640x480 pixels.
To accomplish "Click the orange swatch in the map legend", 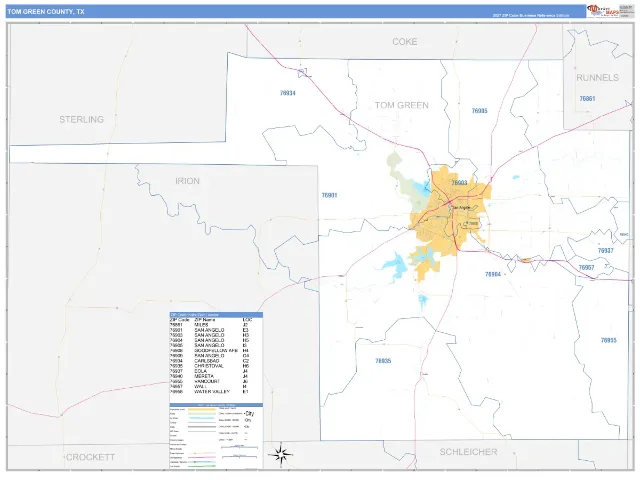I will pyautogui.click(x=202, y=409).
